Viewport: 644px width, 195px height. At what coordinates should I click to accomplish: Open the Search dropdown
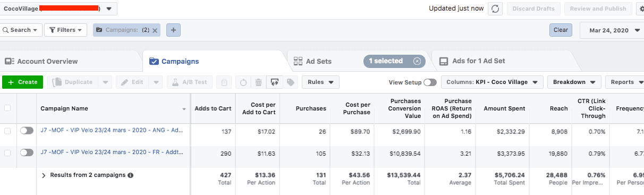pos(21,30)
